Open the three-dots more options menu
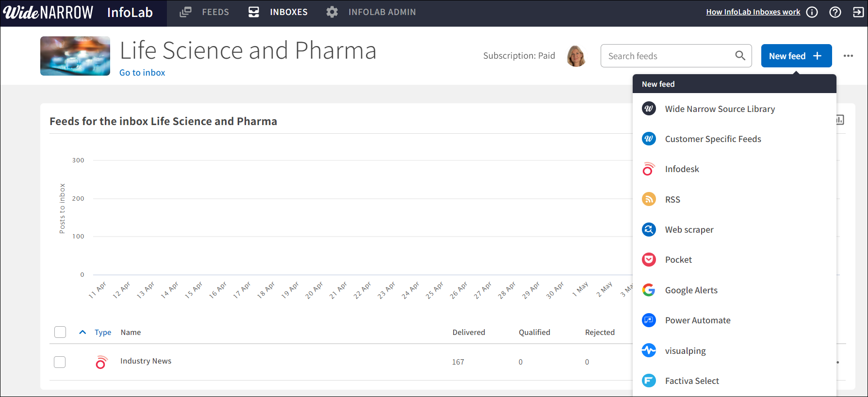 (x=848, y=56)
